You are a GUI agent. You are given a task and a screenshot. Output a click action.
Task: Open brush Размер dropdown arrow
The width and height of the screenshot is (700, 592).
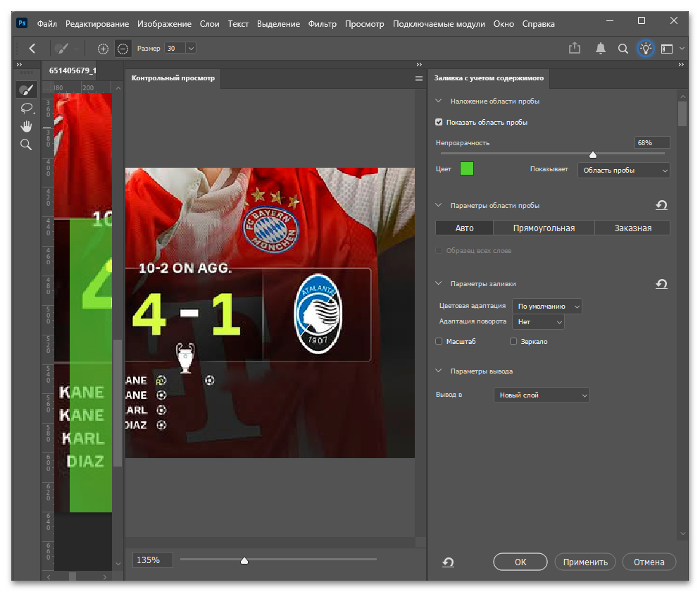191,48
